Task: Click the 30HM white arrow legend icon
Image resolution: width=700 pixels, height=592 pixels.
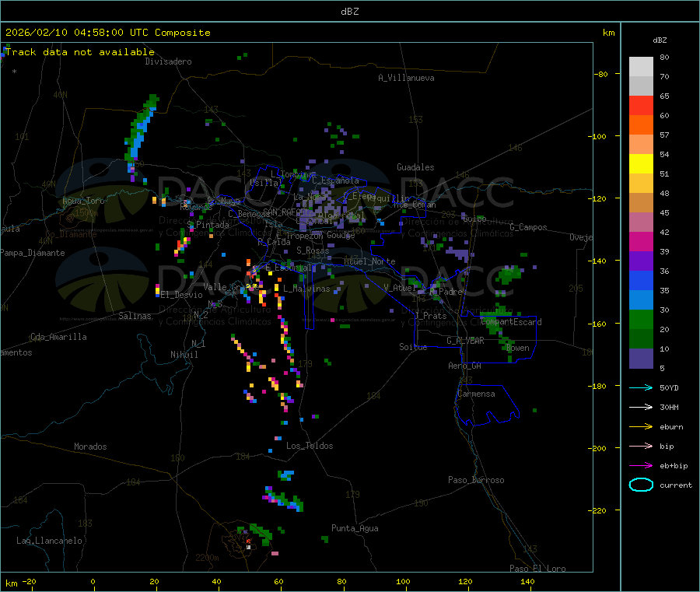Action: 641,407
